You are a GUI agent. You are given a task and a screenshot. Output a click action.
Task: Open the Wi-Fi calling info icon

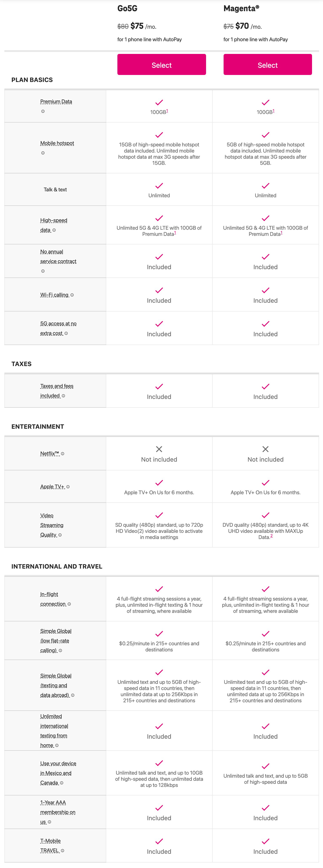pos(72,295)
